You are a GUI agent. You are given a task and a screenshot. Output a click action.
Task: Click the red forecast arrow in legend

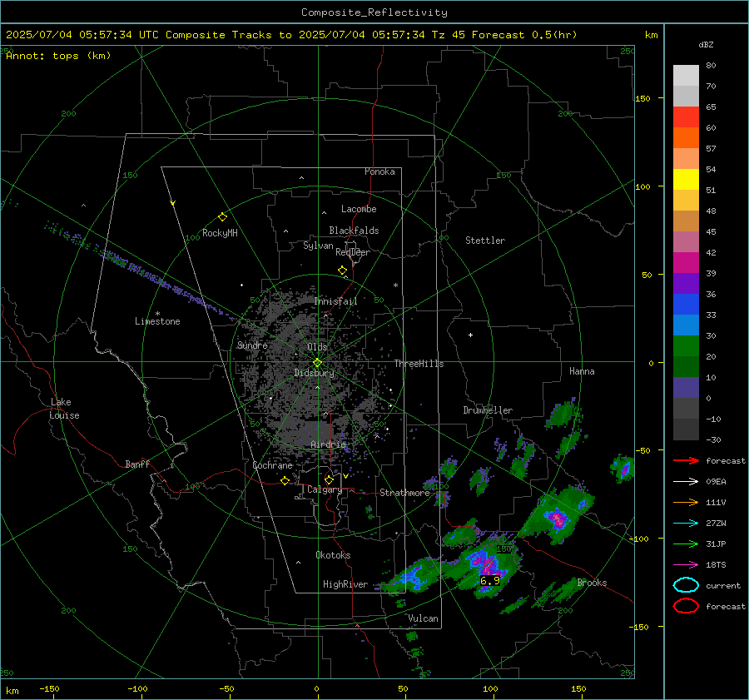pyautogui.click(x=686, y=460)
